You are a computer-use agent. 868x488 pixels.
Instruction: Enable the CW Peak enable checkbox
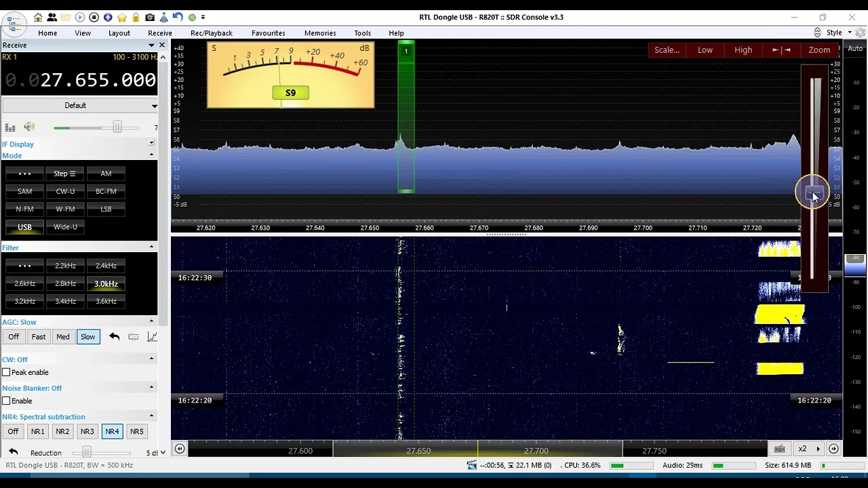coord(6,372)
